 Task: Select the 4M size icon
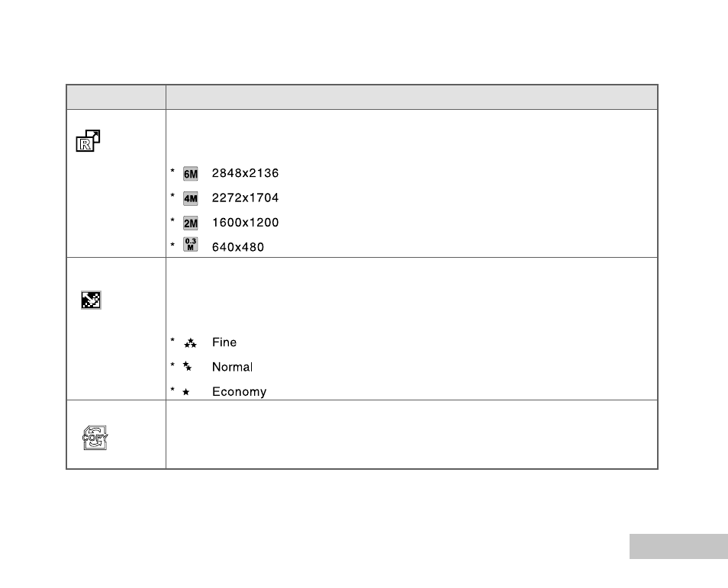[x=190, y=198]
